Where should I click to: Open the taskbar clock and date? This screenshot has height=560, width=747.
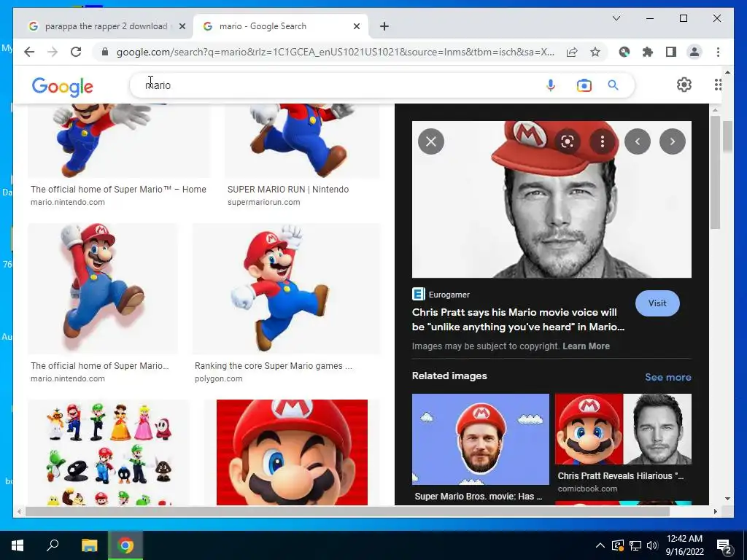684,545
